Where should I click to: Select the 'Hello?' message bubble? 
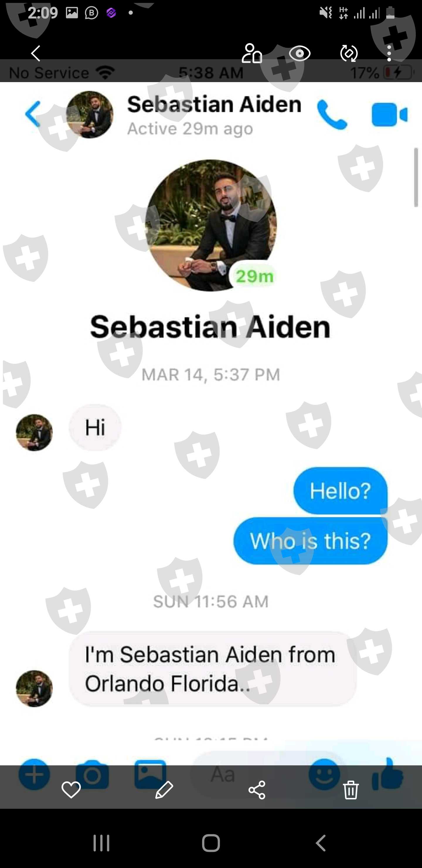click(x=341, y=491)
